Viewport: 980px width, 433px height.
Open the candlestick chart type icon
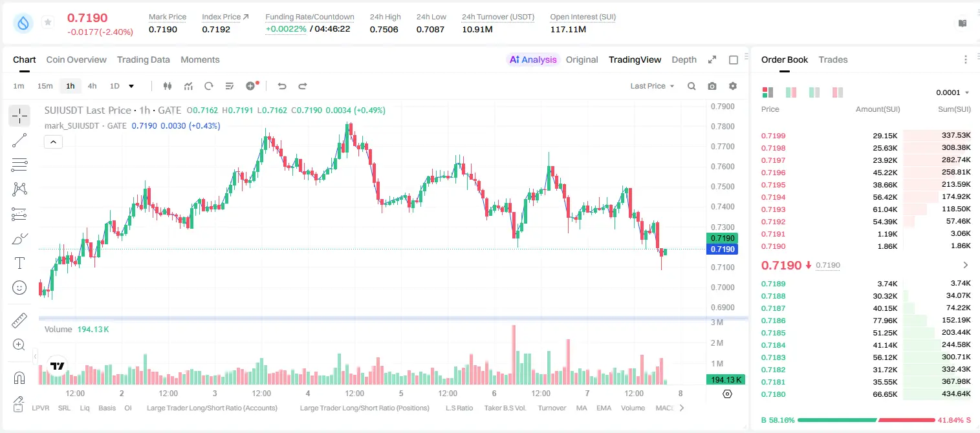click(x=168, y=86)
